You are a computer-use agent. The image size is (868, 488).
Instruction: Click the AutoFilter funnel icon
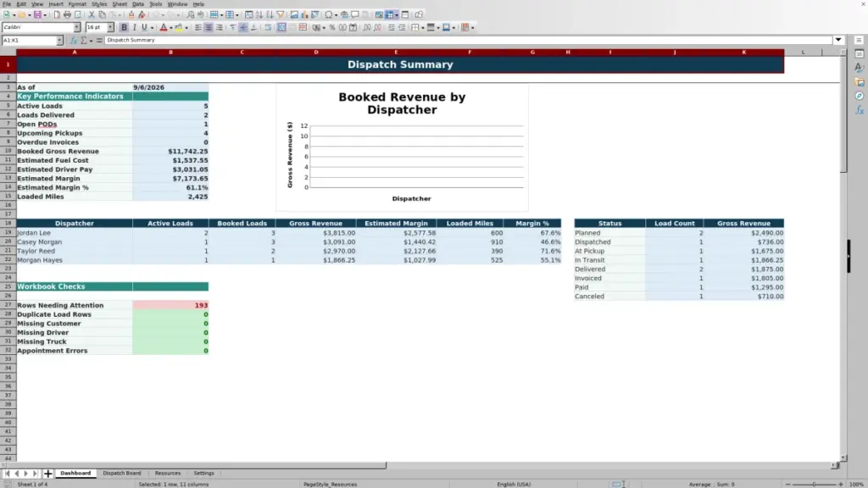[280, 14]
